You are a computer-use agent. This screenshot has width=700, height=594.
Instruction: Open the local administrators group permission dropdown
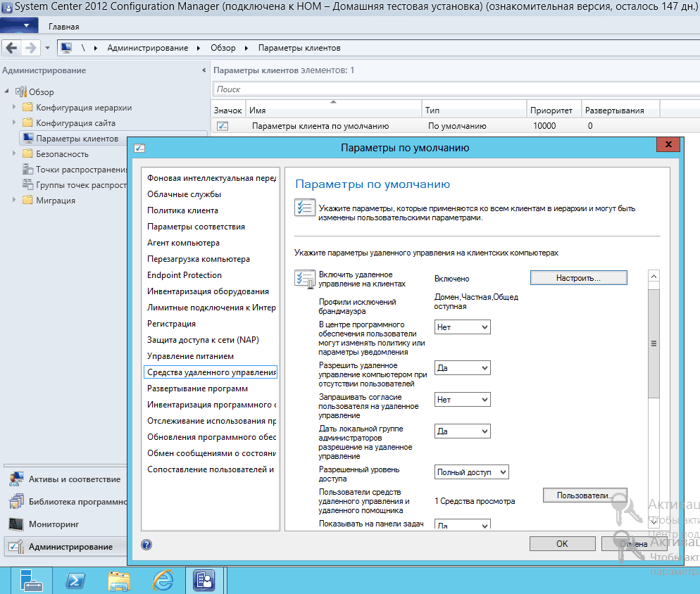[x=463, y=431]
